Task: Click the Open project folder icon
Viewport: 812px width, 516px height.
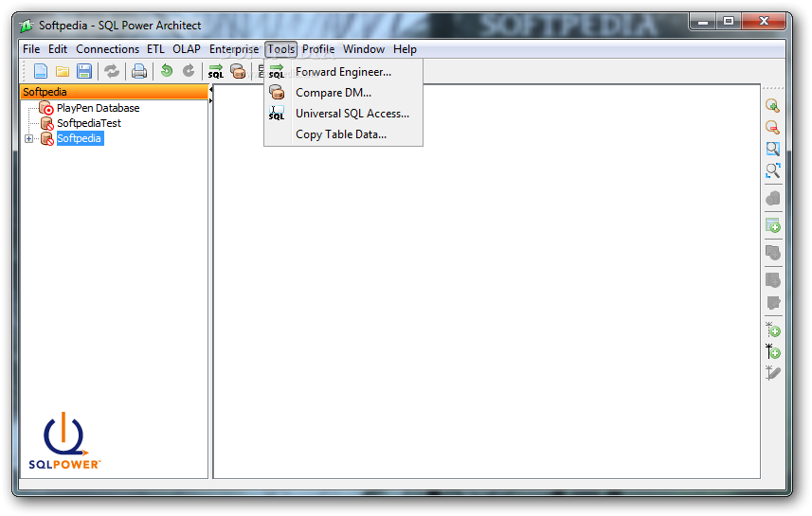Action: click(63, 71)
